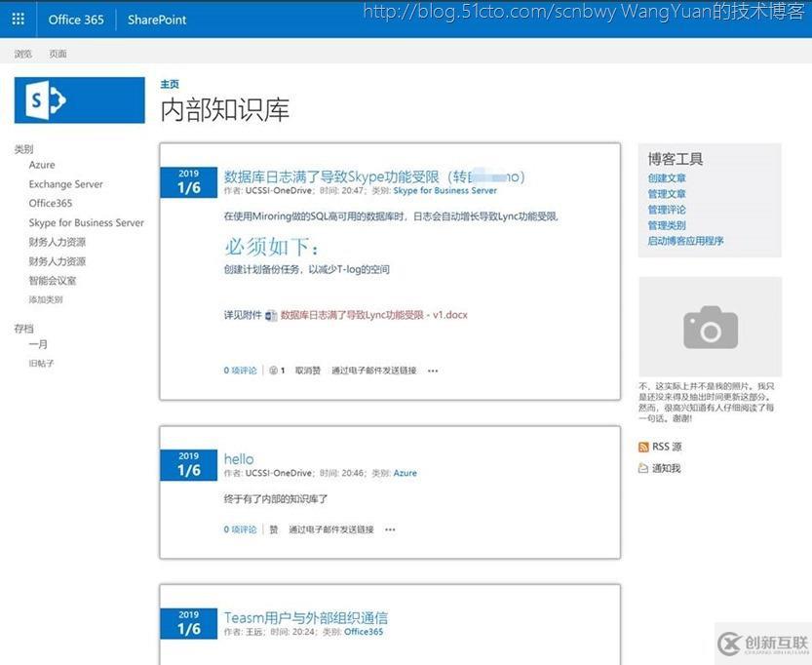Image resolution: width=812 pixels, height=665 pixels.
Task: Click the camera placeholder photo
Action: pos(710,327)
